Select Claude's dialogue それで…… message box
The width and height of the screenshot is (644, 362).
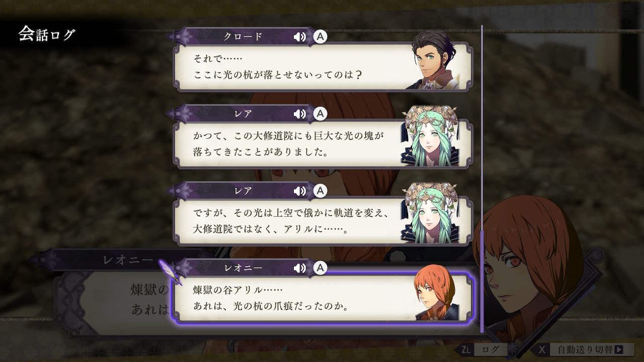323,67
